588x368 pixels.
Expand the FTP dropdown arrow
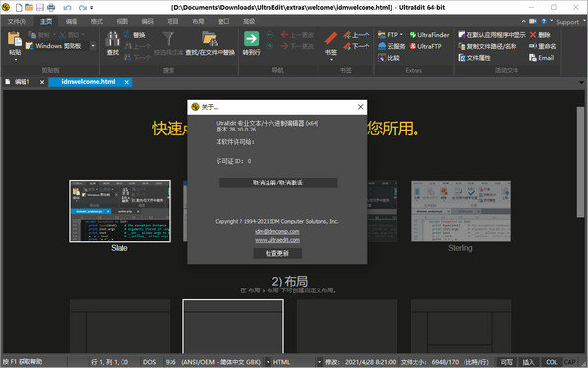(x=401, y=35)
